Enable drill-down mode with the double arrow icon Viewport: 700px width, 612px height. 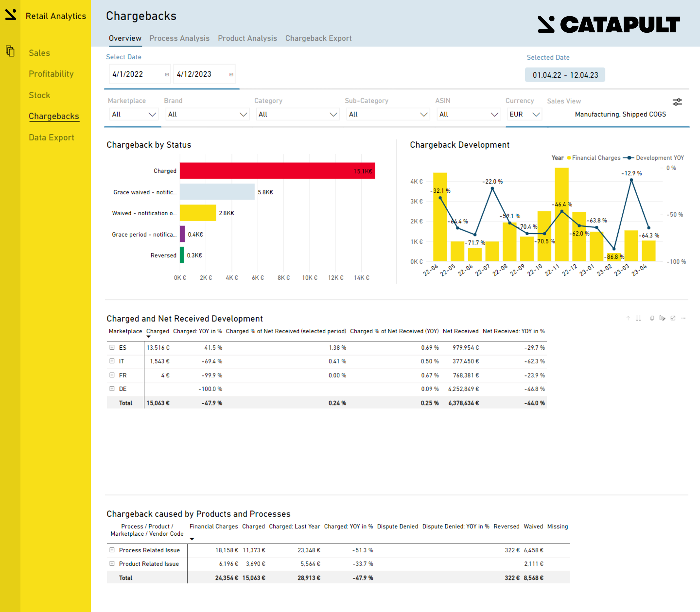[x=638, y=318]
